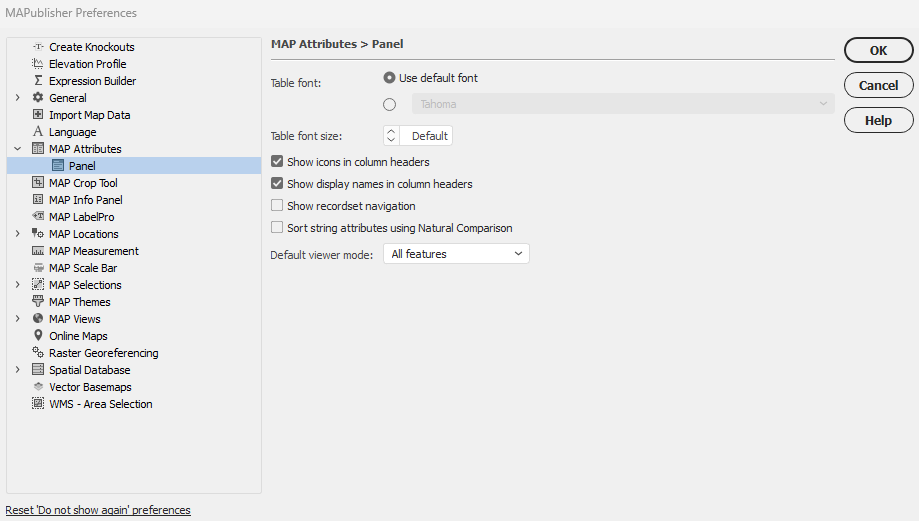Click the OK button
919x521 pixels.
point(879,50)
